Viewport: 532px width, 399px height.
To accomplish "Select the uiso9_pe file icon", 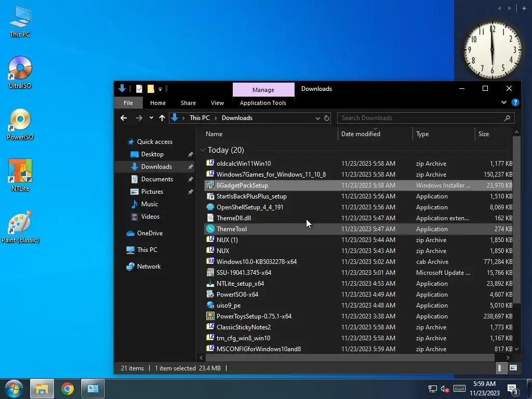I will click(210, 305).
